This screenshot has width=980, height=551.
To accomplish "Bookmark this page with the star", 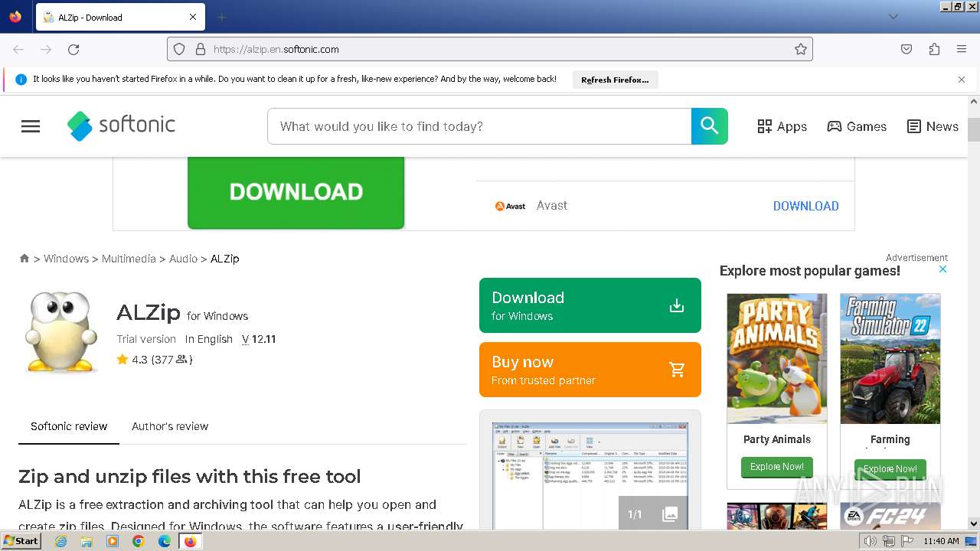I will coord(801,49).
